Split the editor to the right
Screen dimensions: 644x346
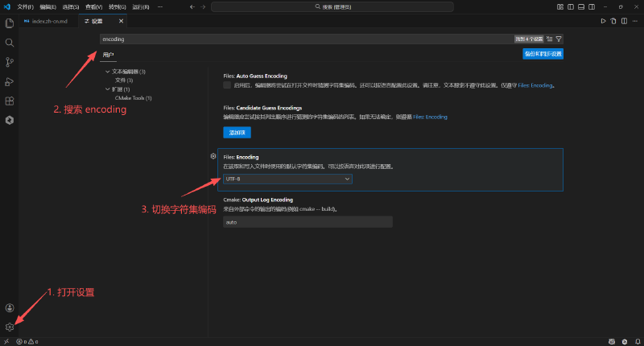pos(625,21)
